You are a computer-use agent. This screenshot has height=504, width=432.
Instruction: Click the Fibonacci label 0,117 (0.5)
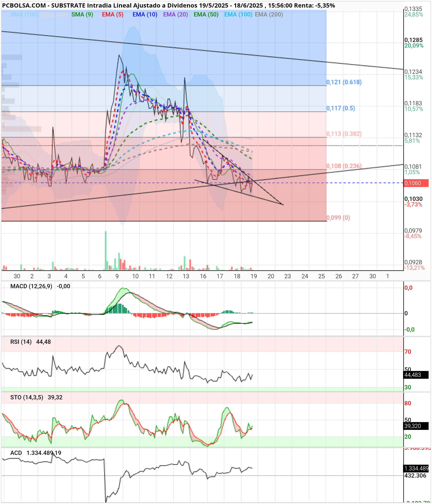340,108
